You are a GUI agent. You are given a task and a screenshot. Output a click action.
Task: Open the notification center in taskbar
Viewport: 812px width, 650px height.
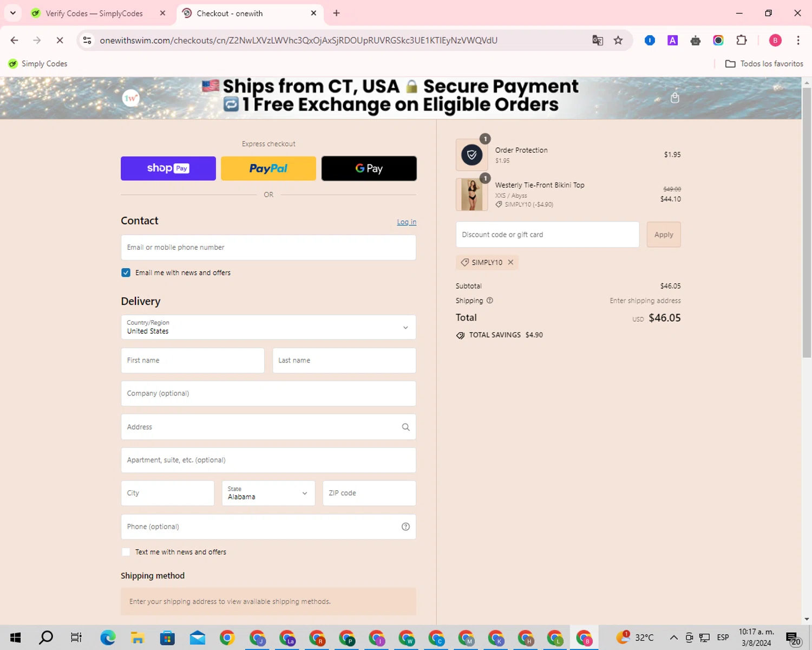click(793, 638)
